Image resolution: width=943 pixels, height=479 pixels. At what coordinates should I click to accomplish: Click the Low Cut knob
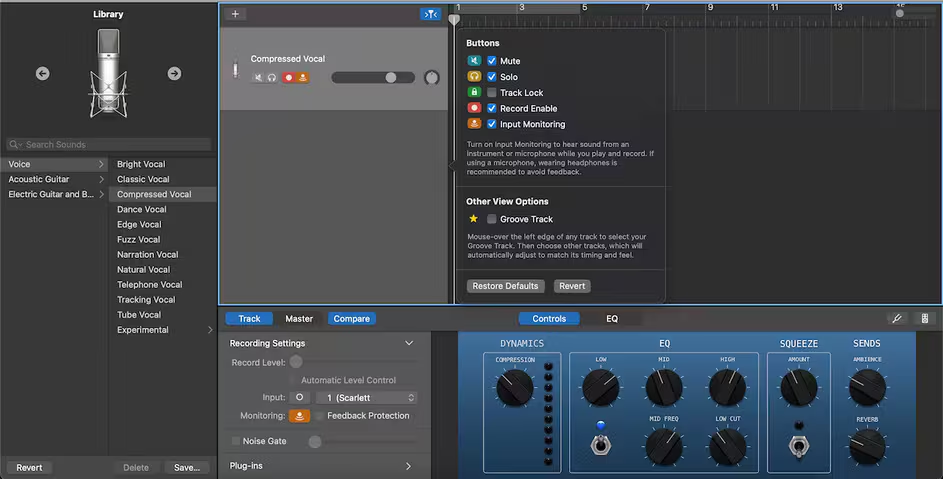pyautogui.click(x=728, y=447)
